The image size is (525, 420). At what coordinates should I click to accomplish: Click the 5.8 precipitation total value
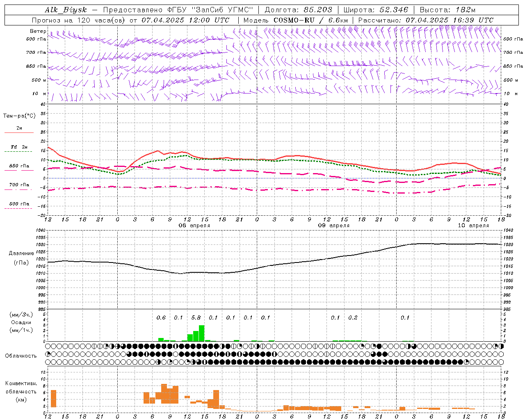196,318
